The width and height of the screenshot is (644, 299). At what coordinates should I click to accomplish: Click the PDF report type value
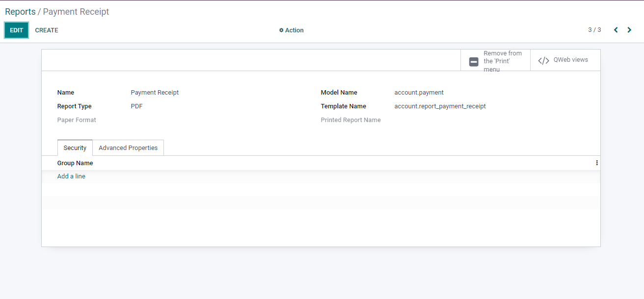[x=137, y=106]
